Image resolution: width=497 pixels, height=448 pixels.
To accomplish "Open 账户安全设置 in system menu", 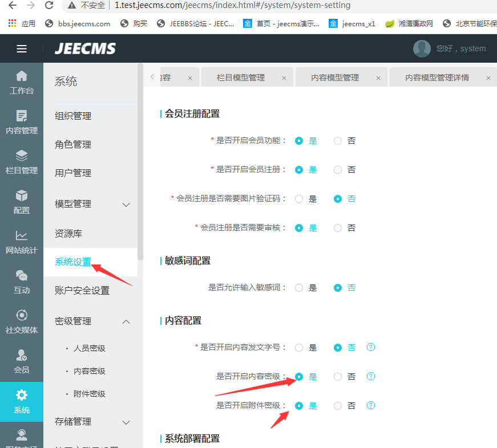I will click(x=82, y=290).
